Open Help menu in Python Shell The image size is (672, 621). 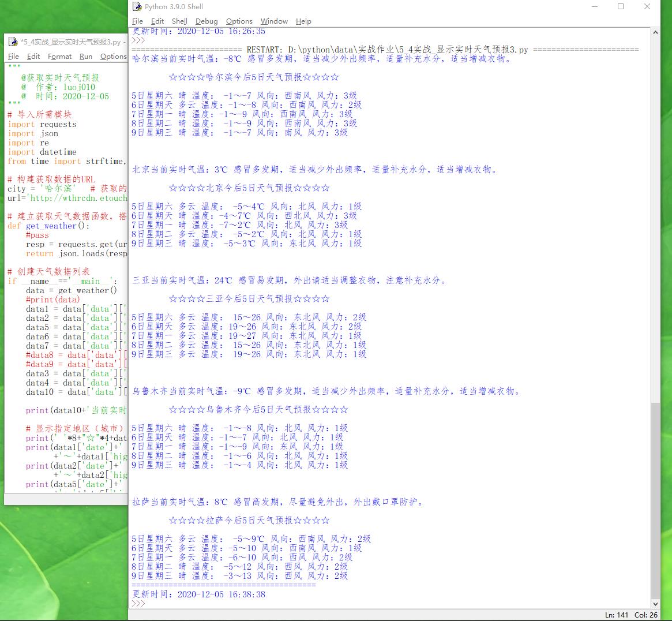coord(303,21)
